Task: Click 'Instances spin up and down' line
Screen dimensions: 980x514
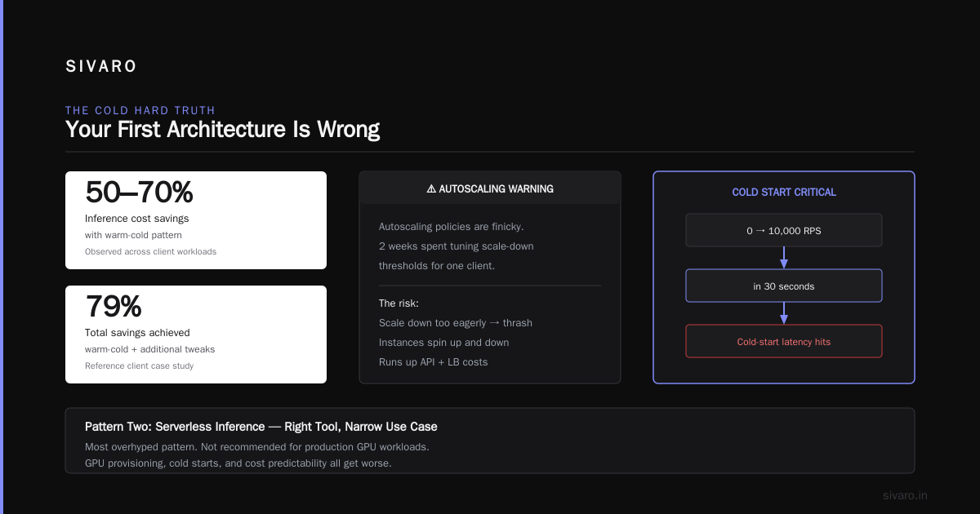Action: (x=444, y=343)
